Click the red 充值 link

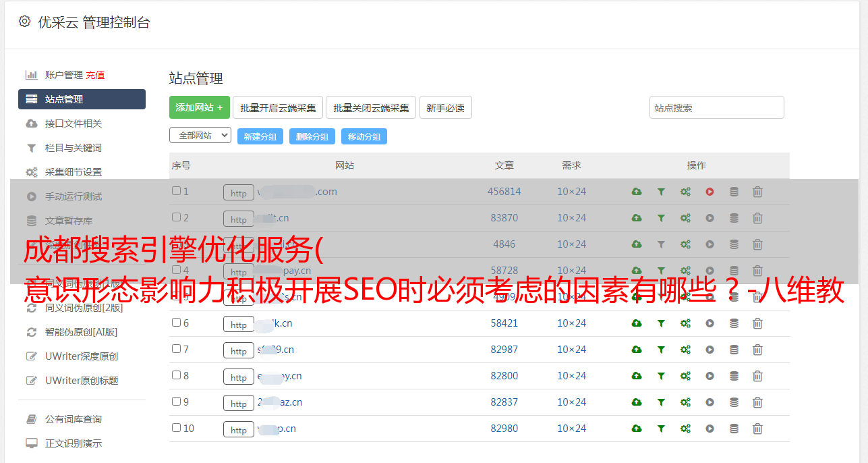pyautogui.click(x=95, y=75)
